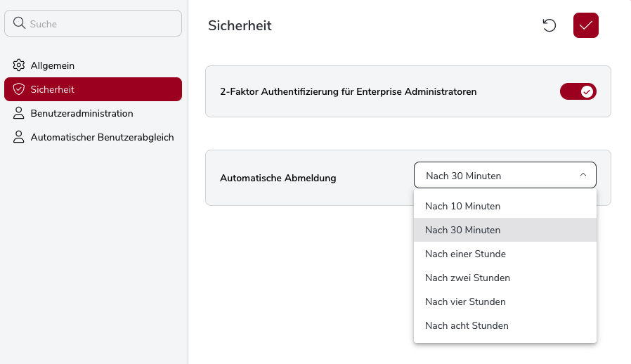This screenshot has width=631, height=364.
Task: Select "Nach 10 Minuten" option
Action: (463, 206)
